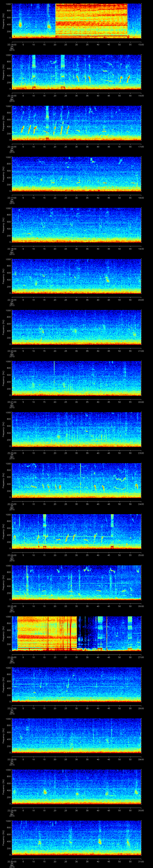
Task: Click the '22:00' end time label
Action: click(141, 402)
